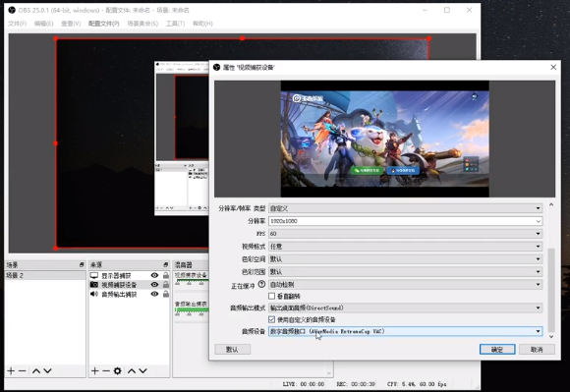Image resolution: width=570 pixels, height=392 pixels.
Task: Click the REC: 00:00:39 status text
Action: tap(356, 384)
